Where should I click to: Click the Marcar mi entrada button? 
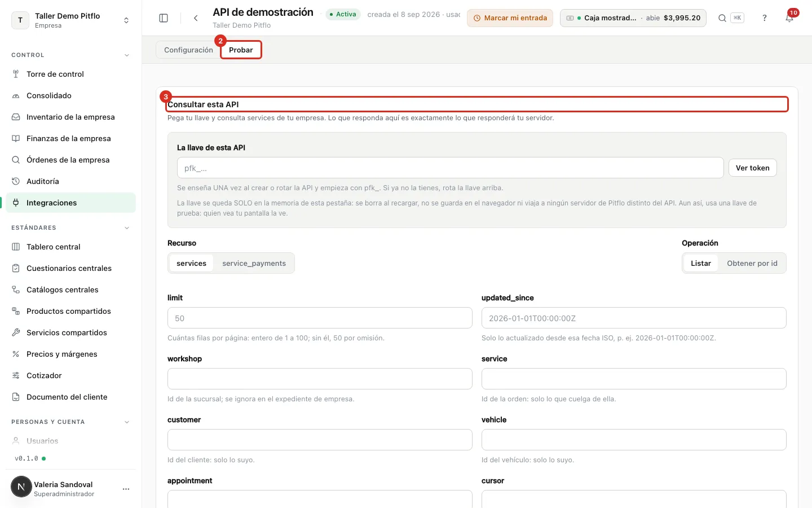tap(510, 18)
